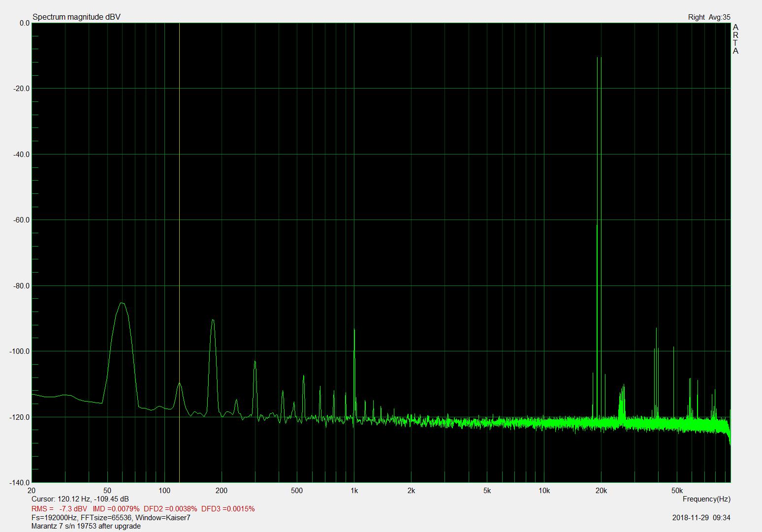Click the 60 Hz hum peak on the spectrum
Viewport: 762px width, 532px height.
coord(122,303)
